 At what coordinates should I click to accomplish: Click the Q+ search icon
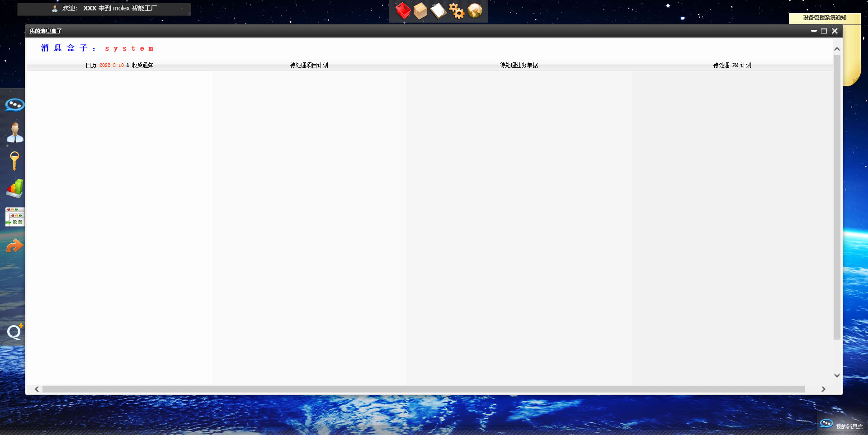click(15, 332)
